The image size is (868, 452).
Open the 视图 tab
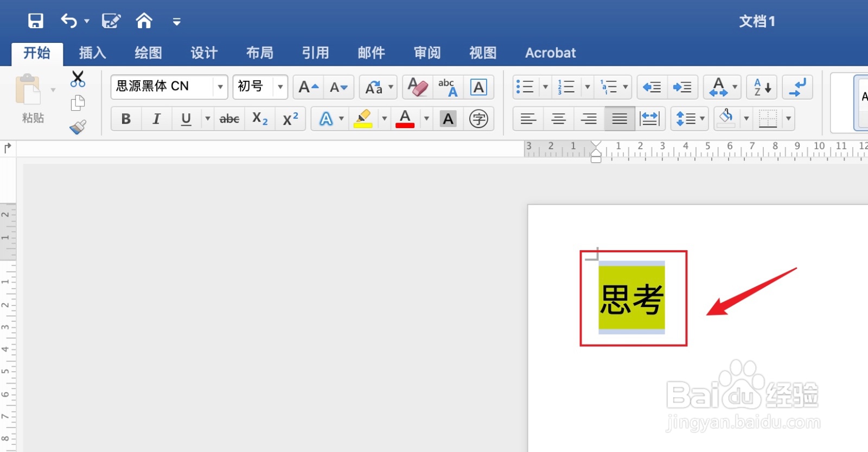[x=483, y=53]
